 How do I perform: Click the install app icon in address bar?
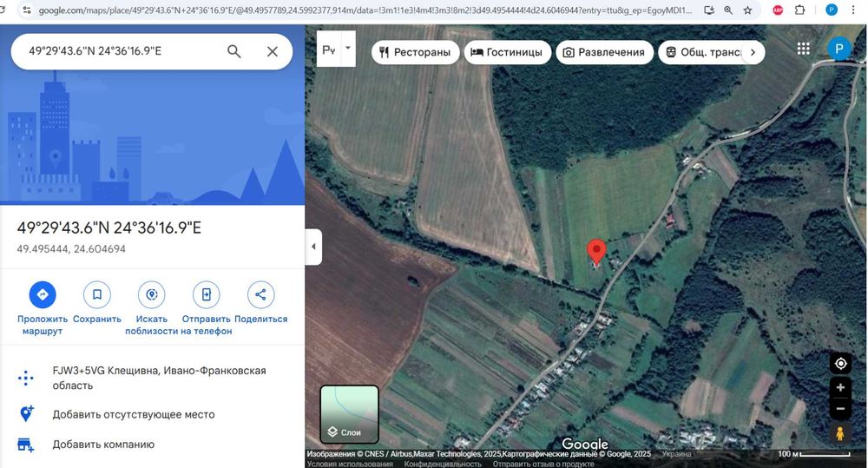pyautogui.click(x=709, y=10)
